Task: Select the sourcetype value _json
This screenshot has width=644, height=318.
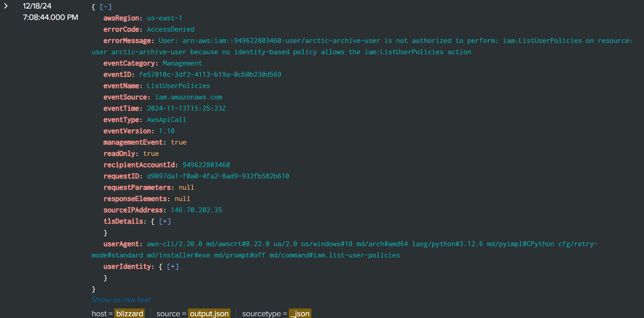Action: 300,313
